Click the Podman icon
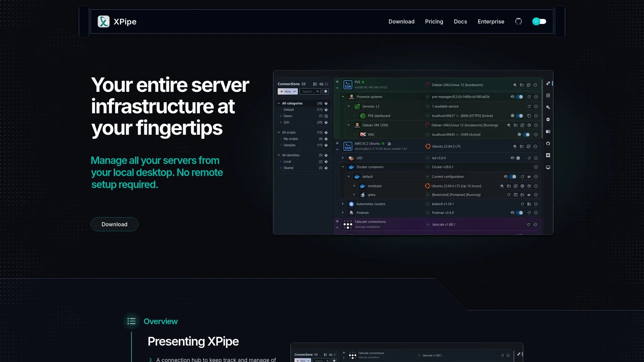This screenshot has width=644, height=362. click(x=351, y=213)
